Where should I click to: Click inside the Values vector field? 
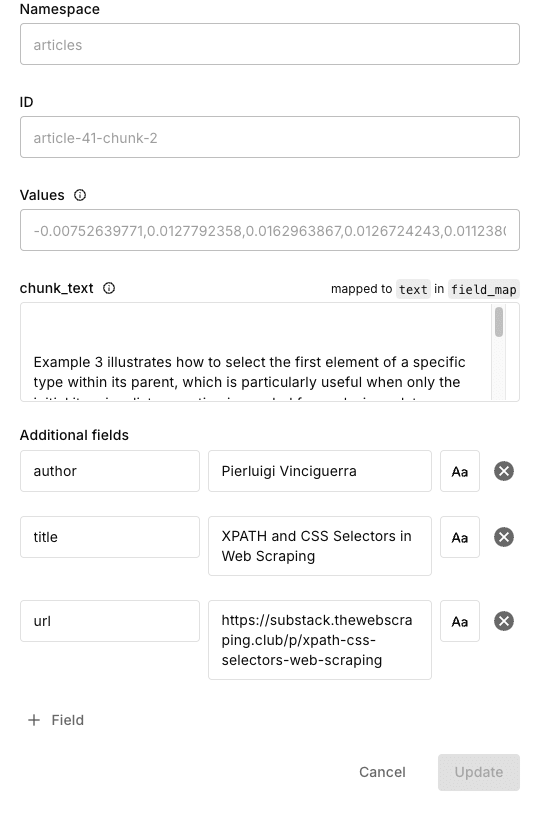[270, 230]
